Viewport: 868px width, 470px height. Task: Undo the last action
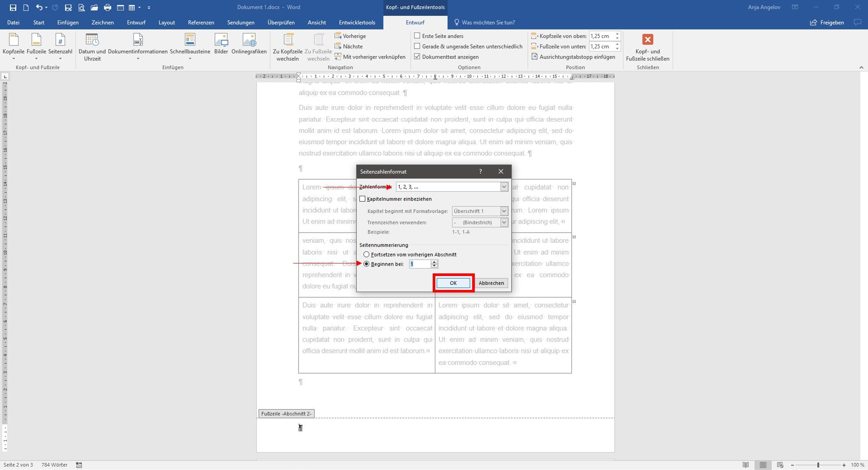[x=39, y=7]
